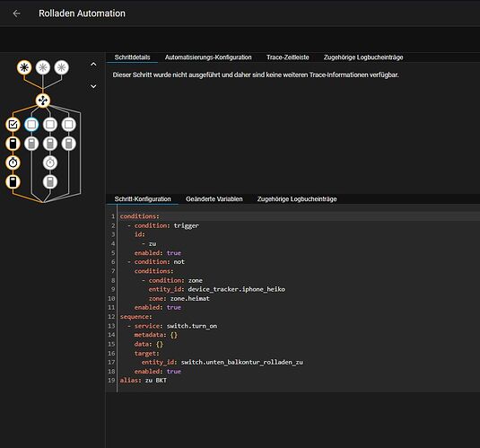480x448 pixels.
Task: Click line number 19 in the gutter
Action: [111, 381]
